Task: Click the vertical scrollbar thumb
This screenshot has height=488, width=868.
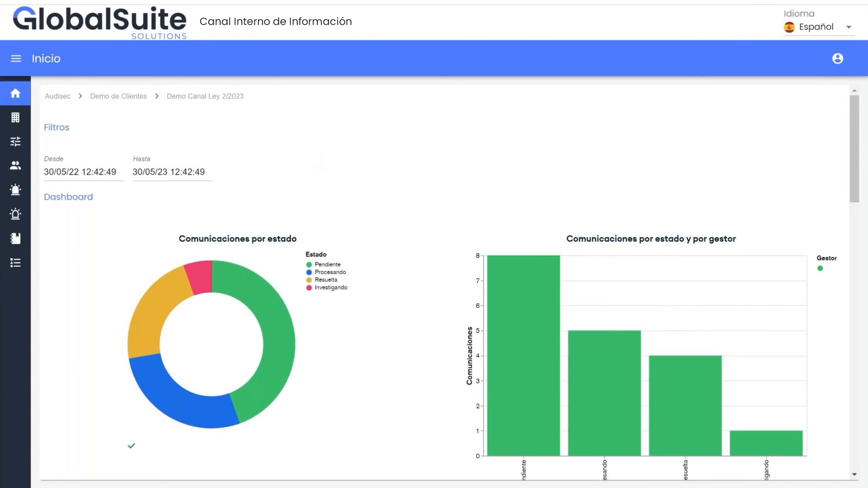Action: click(x=854, y=149)
